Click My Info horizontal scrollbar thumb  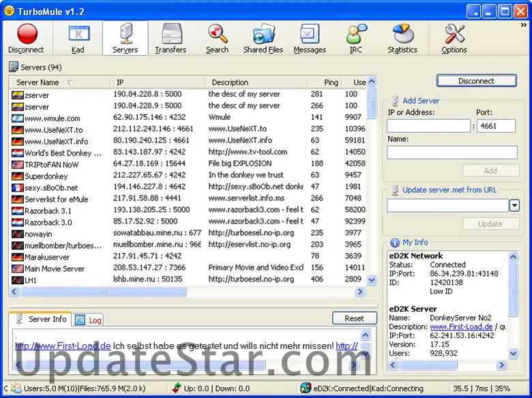point(428,365)
